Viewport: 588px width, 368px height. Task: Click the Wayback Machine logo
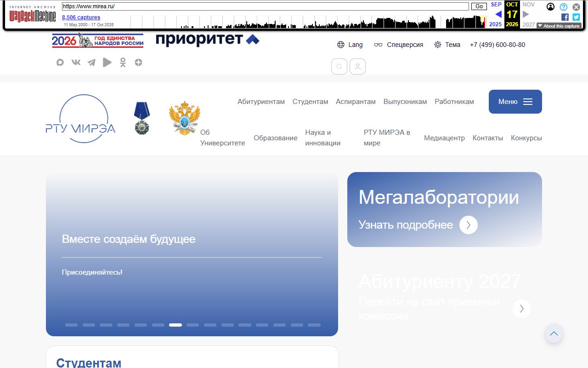(x=33, y=15)
